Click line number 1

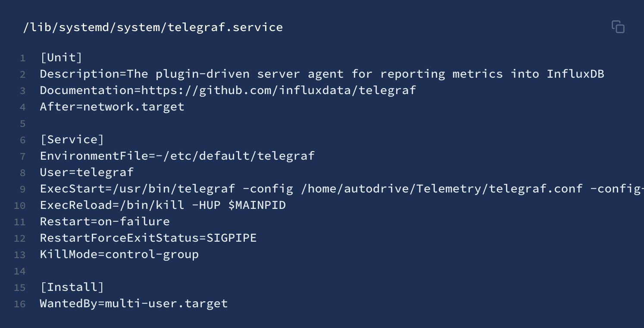click(x=22, y=58)
